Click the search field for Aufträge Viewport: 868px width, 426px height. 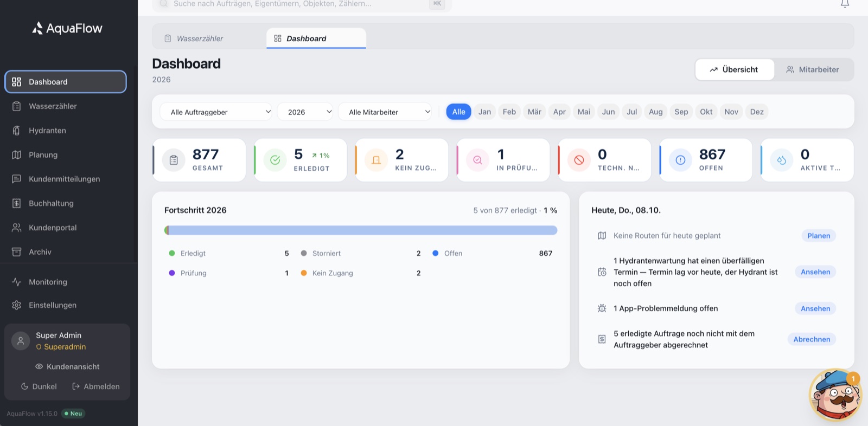[302, 4]
